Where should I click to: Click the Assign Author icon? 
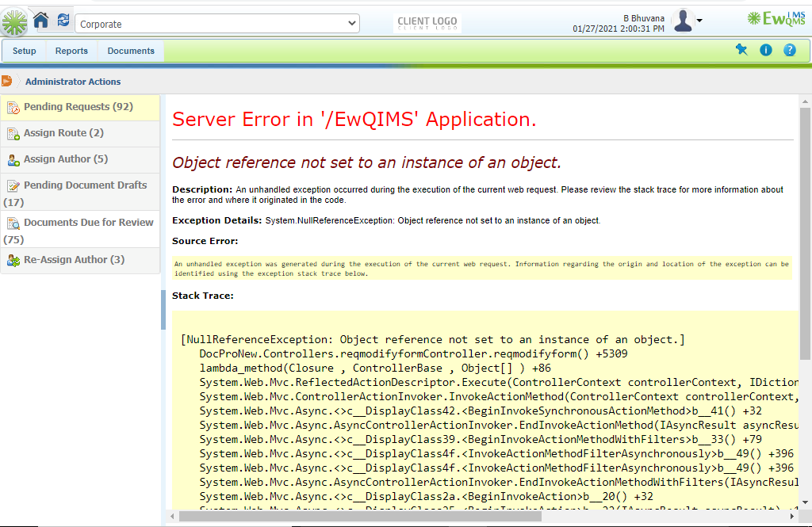click(x=13, y=160)
